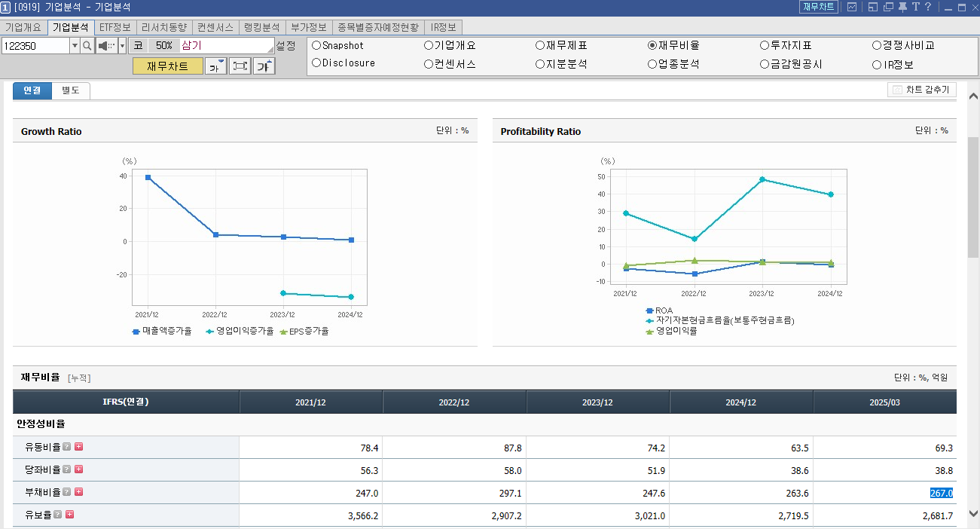Image resolution: width=980 pixels, height=529 pixels.
Task: Select the 별도 separate tab
Action: point(71,90)
